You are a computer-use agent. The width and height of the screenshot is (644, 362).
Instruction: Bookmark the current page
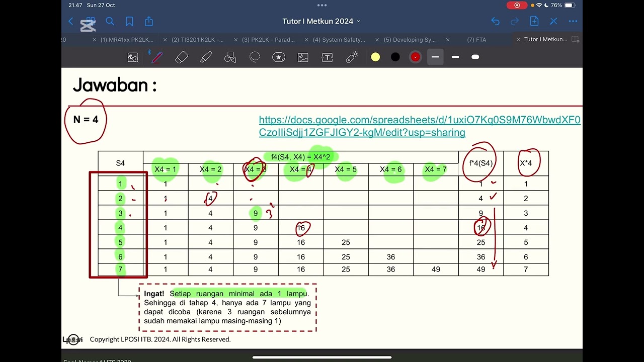pos(129,21)
